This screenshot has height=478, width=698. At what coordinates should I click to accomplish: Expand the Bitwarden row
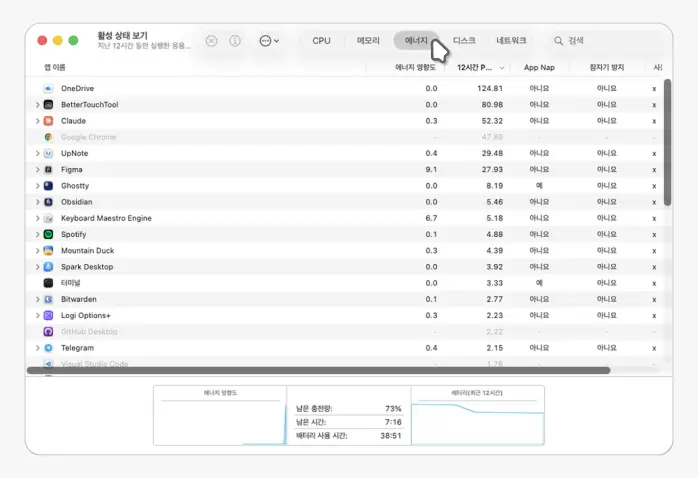tap(37, 300)
